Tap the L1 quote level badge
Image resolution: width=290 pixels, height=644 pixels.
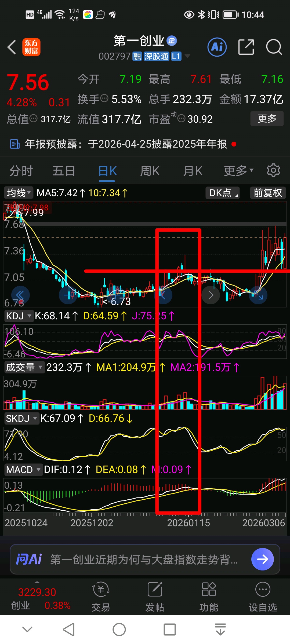point(176,56)
